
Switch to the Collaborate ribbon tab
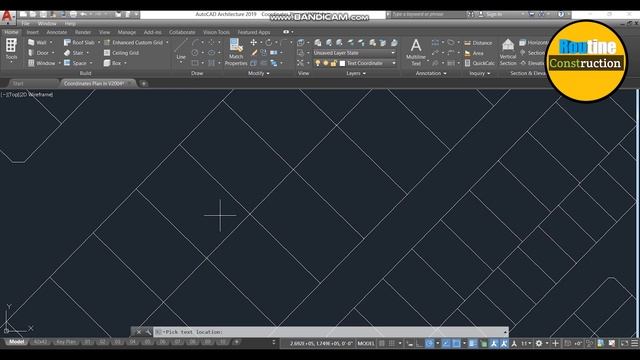click(x=182, y=32)
